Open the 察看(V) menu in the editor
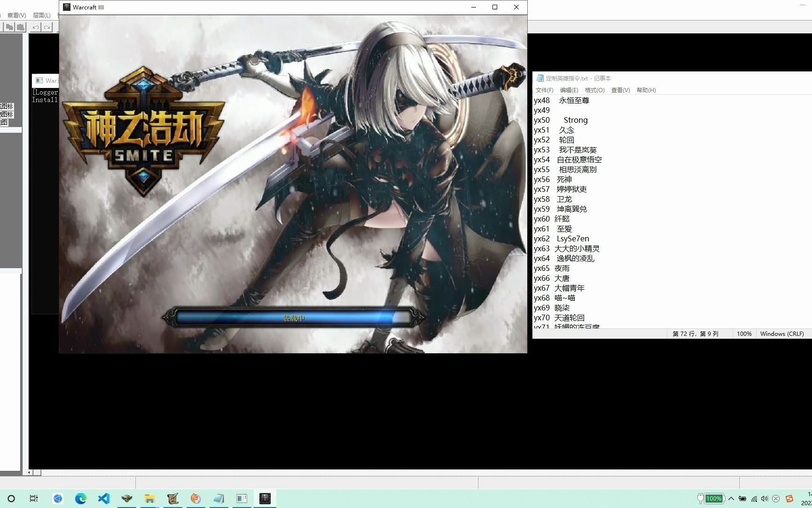812x508 pixels. [16, 16]
